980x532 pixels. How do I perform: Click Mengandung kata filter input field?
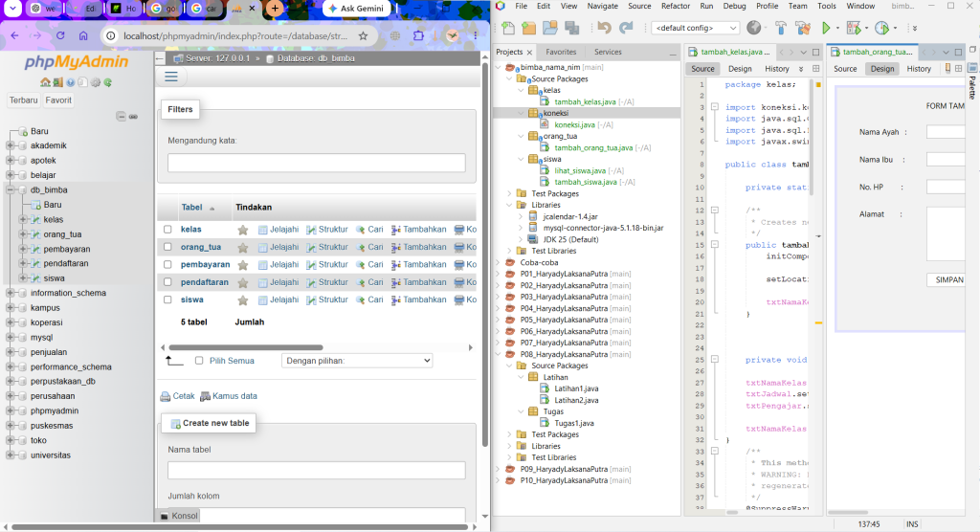316,163
